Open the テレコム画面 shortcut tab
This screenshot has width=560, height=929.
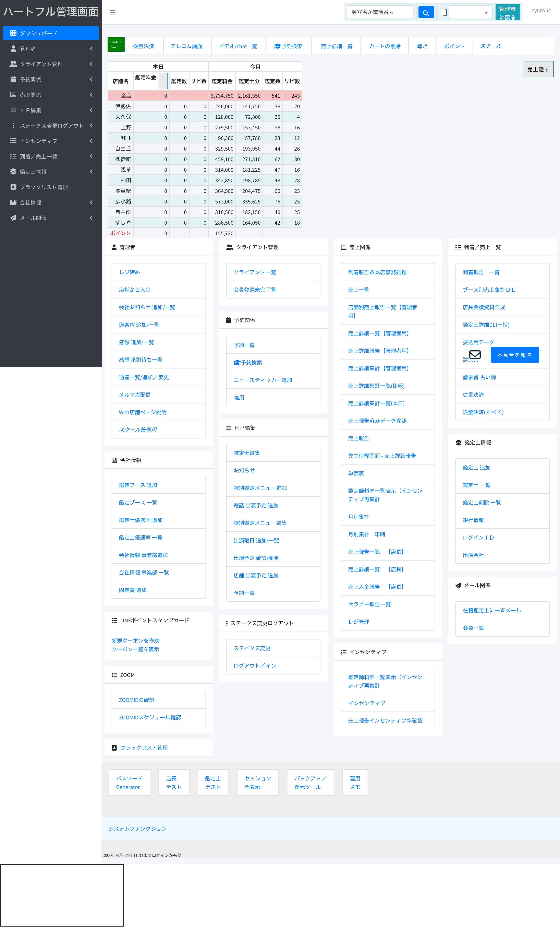tap(186, 46)
